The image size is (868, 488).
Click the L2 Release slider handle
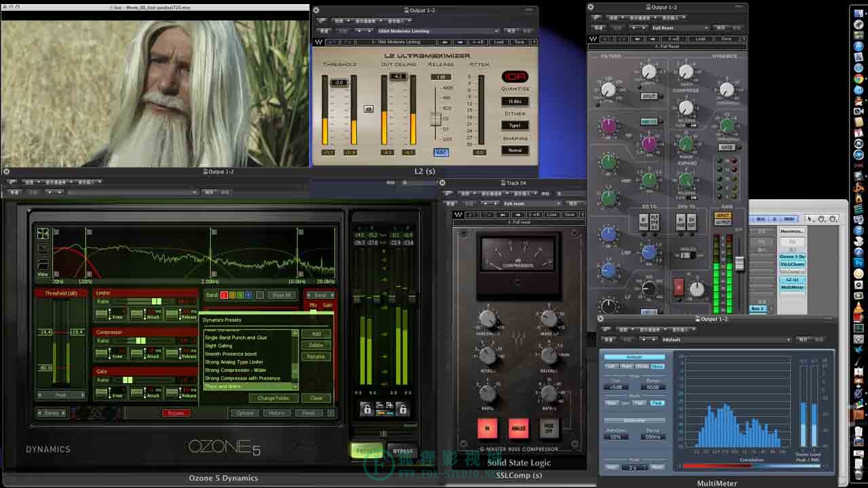click(x=436, y=119)
